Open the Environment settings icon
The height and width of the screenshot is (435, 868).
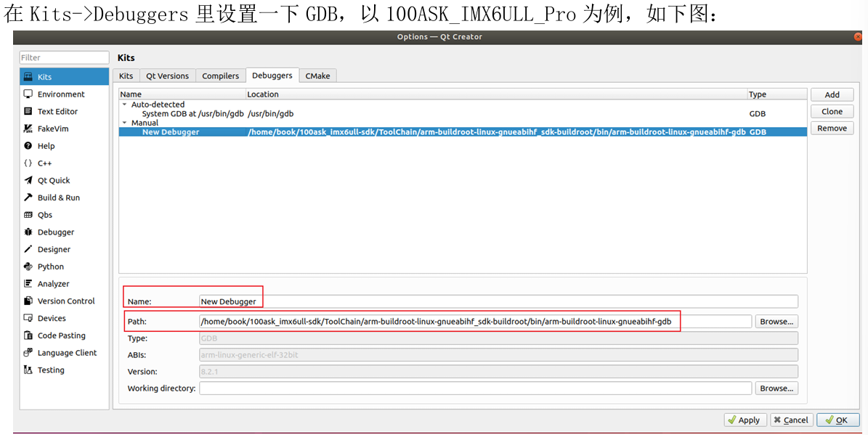click(x=28, y=94)
